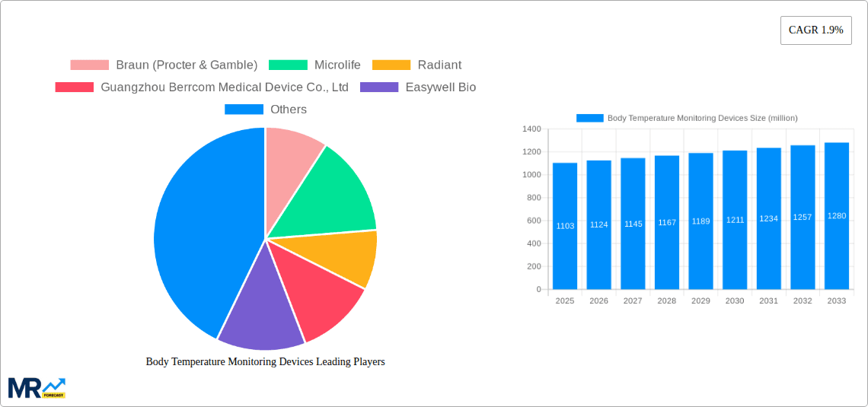Click the 2031 bar showing 1234

769,218
